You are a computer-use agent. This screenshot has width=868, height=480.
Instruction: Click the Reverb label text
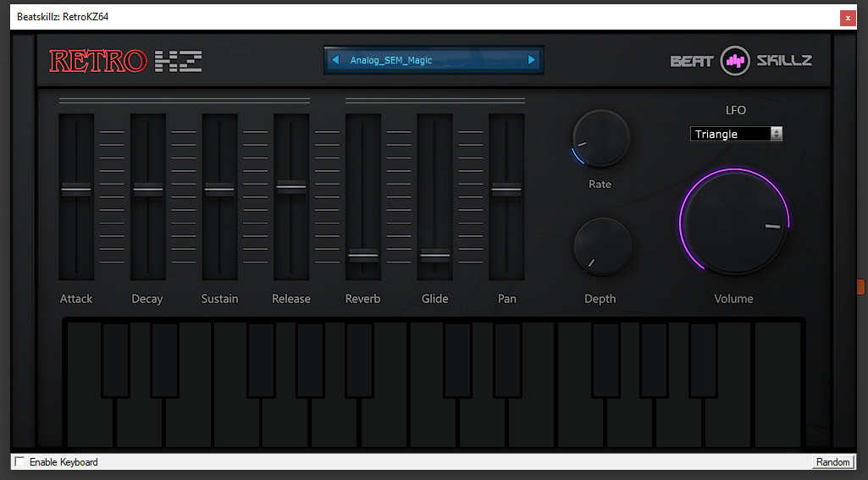tap(363, 299)
